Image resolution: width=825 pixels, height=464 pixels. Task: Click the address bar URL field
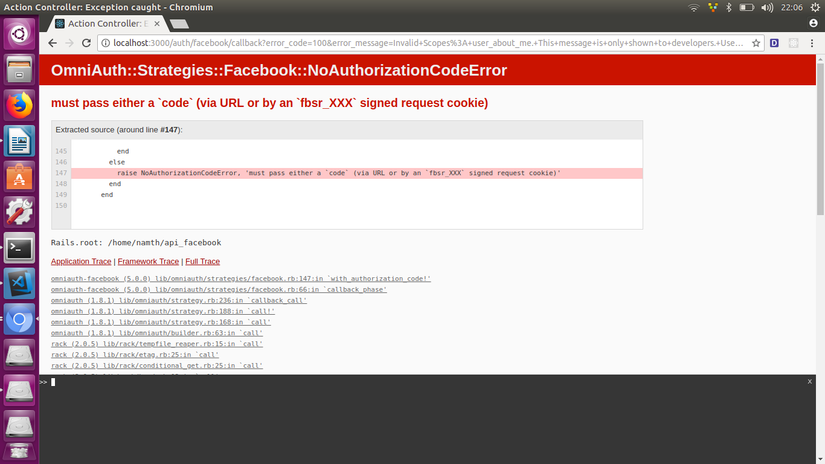pyautogui.click(x=428, y=43)
